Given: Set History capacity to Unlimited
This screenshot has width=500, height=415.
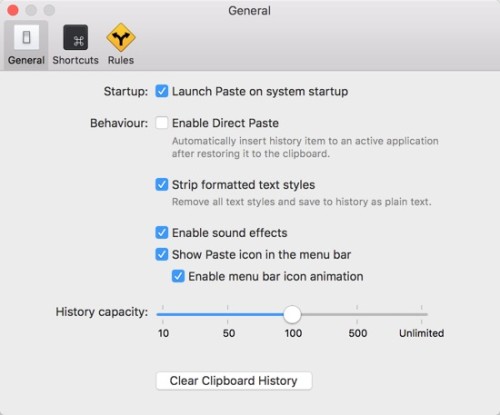Looking at the screenshot, I should coord(422,314).
